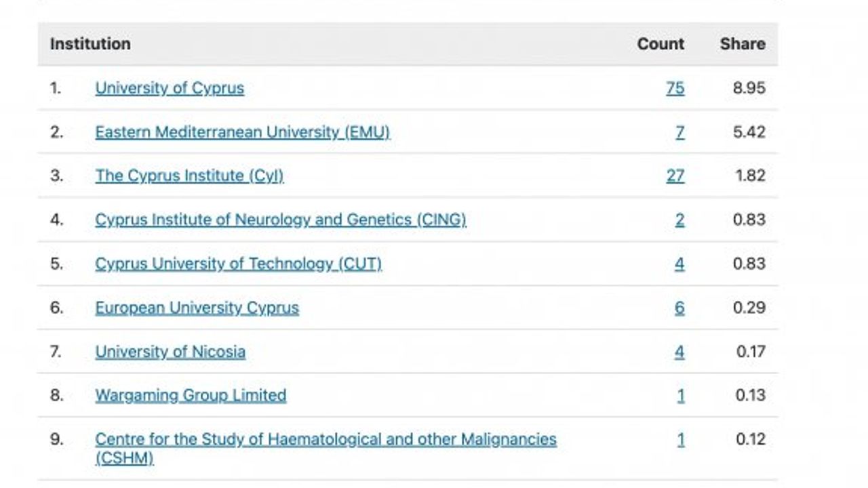Image resolution: width=868 pixels, height=488 pixels.
Task: Click count 27 for The Cyprus Institute
Action: 675,176
